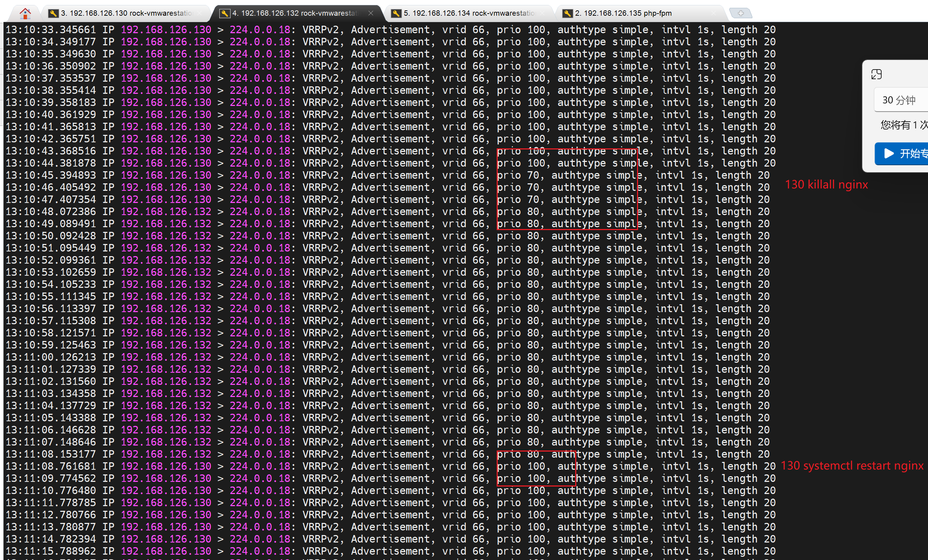Close the 4. 192.168.126.132 tab

[371, 13]
